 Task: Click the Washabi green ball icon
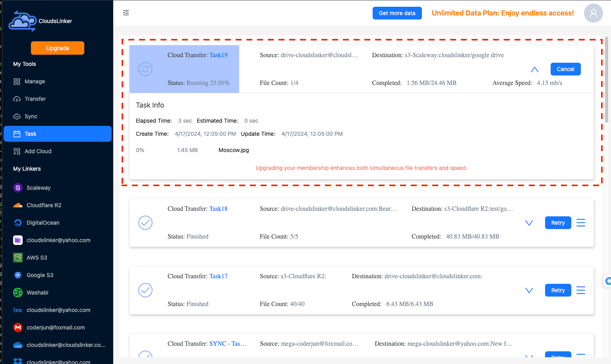pyautogui.click(x=18, y=293)
